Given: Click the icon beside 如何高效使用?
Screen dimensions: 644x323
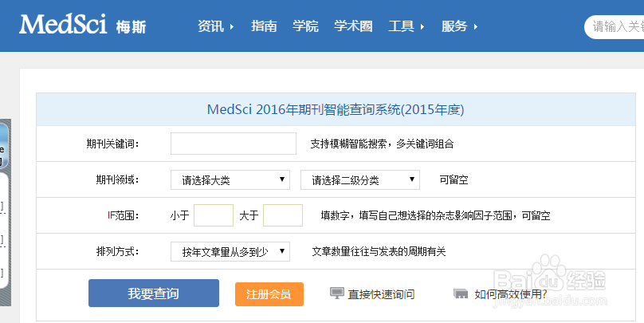Looking at the screenshot, I should (x=461, y=293).
